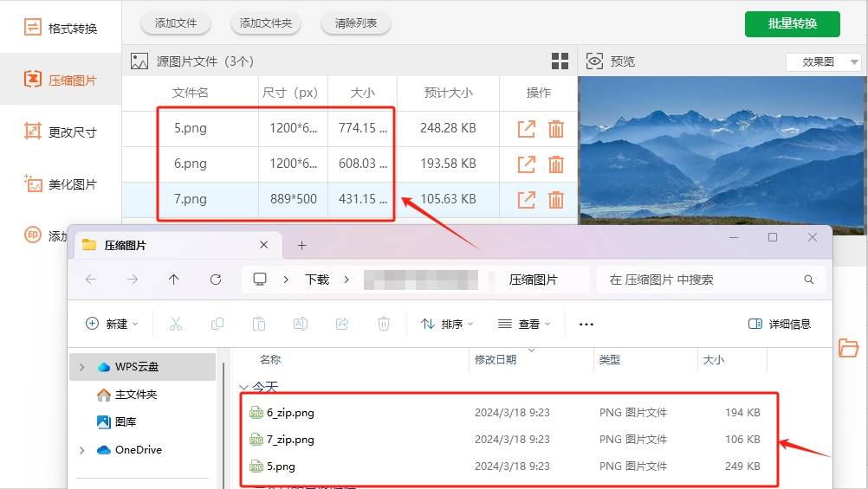The width and height of the screenshot is (868, 489).
Task: Delete 6.png using its trash icon
Action: coord(556,164)
